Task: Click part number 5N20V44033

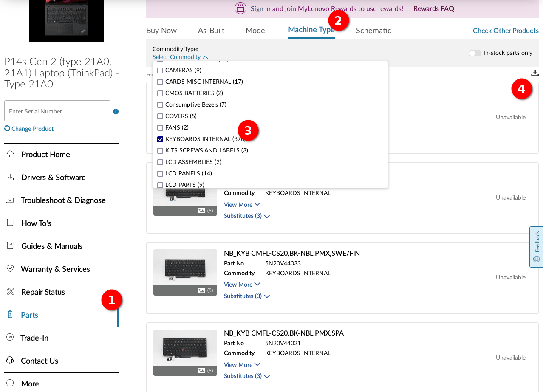Action: [x=283, y=263]
